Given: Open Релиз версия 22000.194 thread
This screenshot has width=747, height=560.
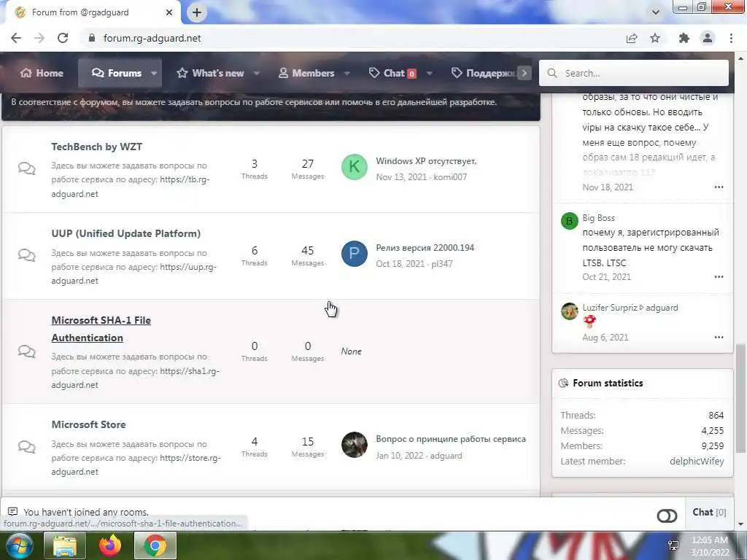Looking at the screenshot, I should [x=425, y=248].
